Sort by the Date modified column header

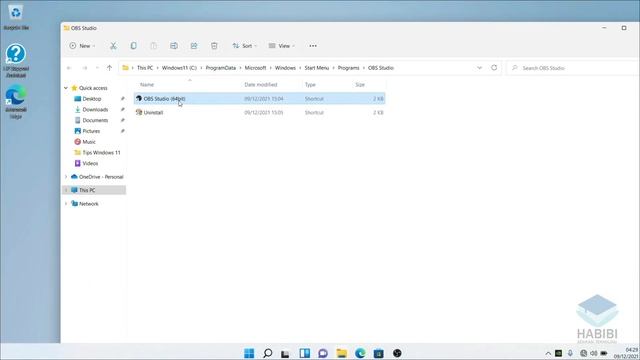click(261, 84)
